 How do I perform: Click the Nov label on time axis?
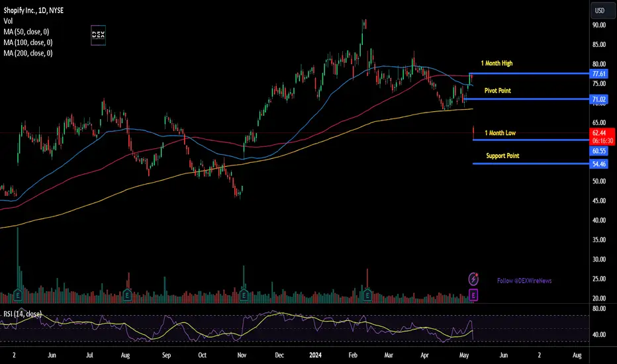point(242,355)
